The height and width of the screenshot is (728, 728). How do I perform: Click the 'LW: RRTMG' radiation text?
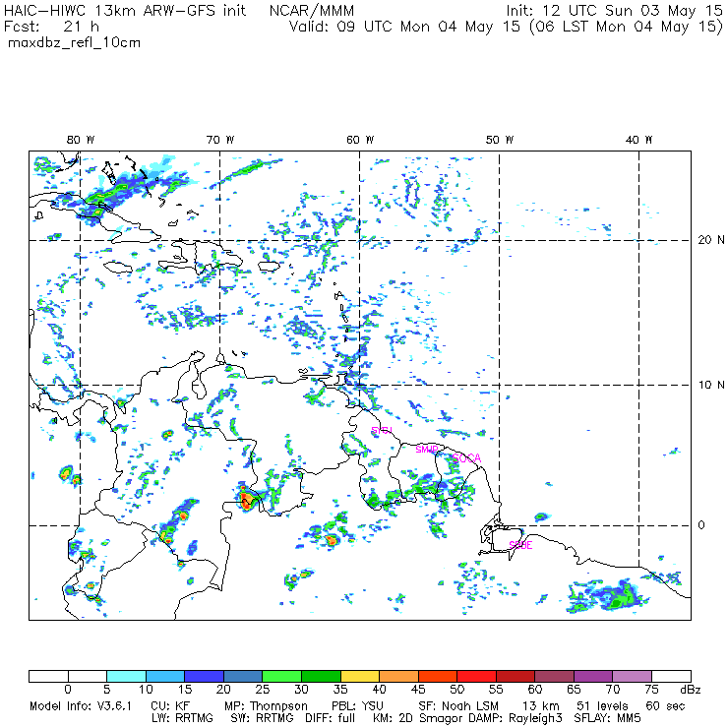(x=182, y=718)
